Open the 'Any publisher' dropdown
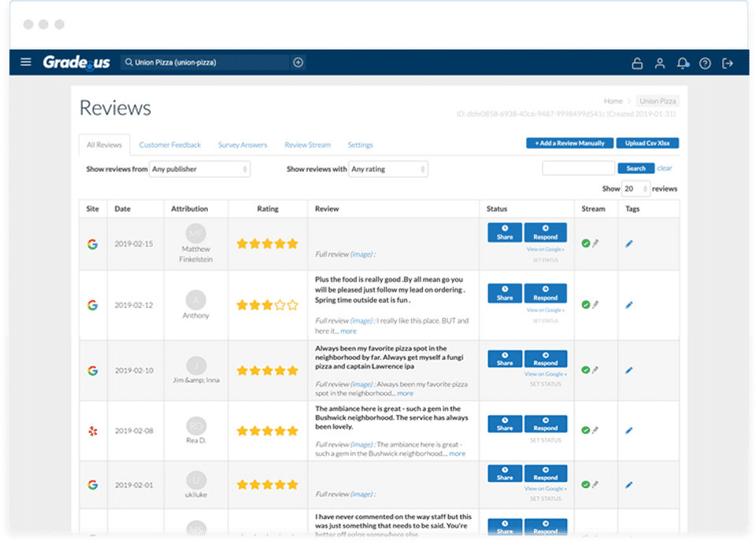The width and height of the screenshot is (756, 541). (200, 169)
